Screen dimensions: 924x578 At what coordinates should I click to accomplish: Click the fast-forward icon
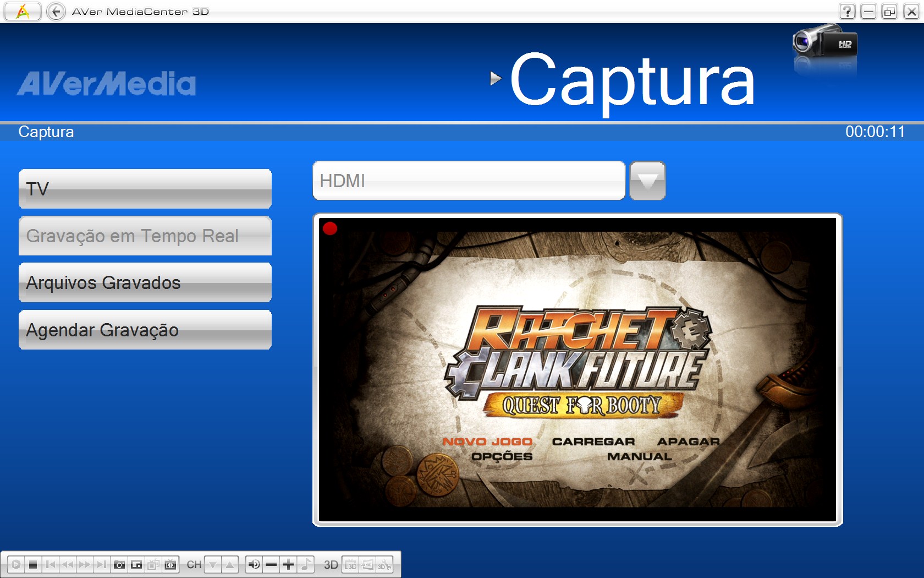pyautogui.click(x=84, y=564)
